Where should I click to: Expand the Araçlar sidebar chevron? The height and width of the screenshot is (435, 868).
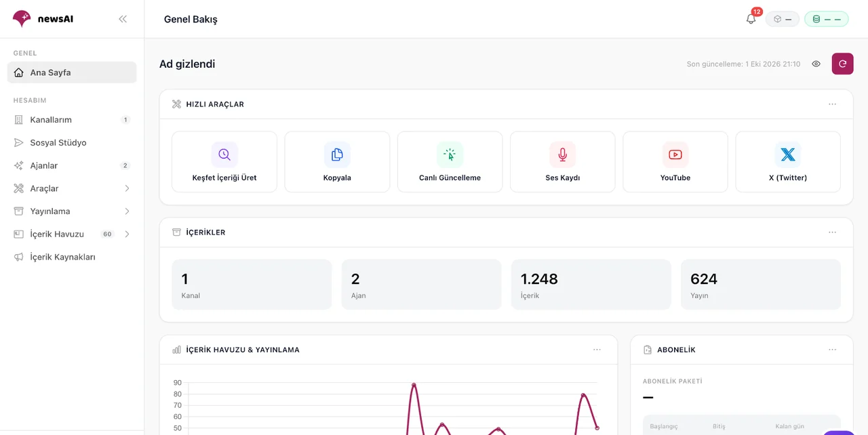point(127,188)
